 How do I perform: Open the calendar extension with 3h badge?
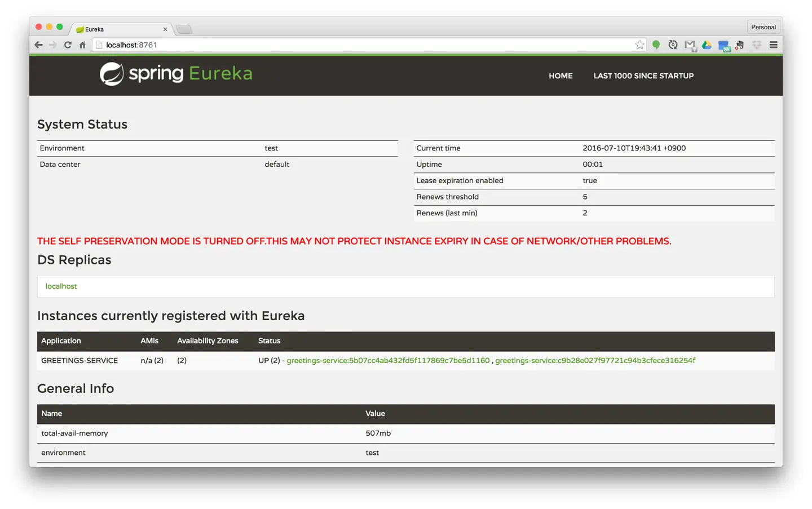click(x=723, y=46)
